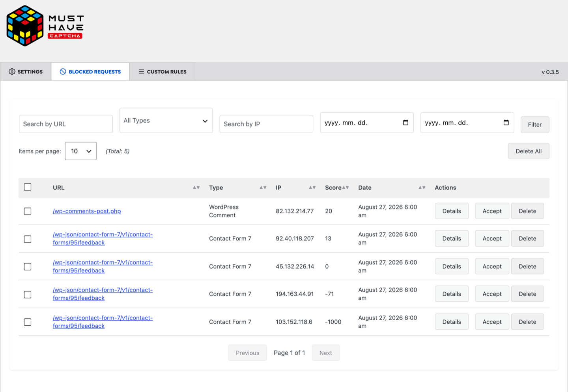This screenshot has width=568, height=392.
Task: Check the row for IP 92.40.118.207
Action: 28,239
